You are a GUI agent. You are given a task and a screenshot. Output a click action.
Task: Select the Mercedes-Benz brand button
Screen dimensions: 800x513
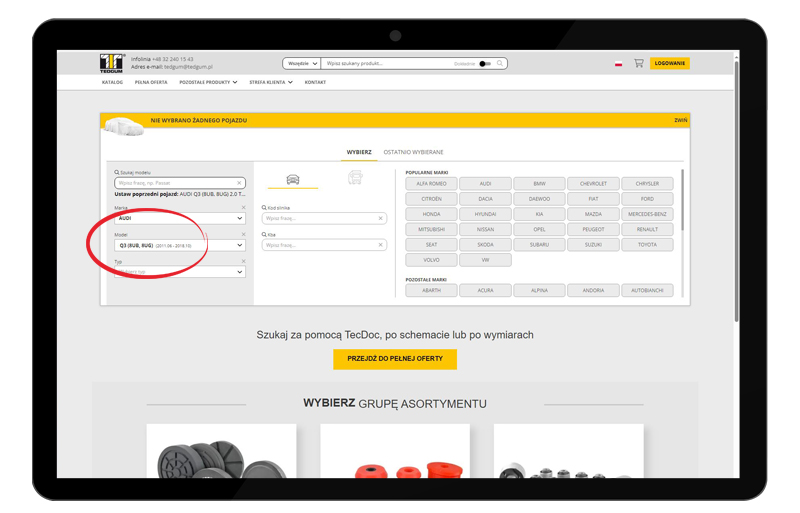click(x=647, y=214)
